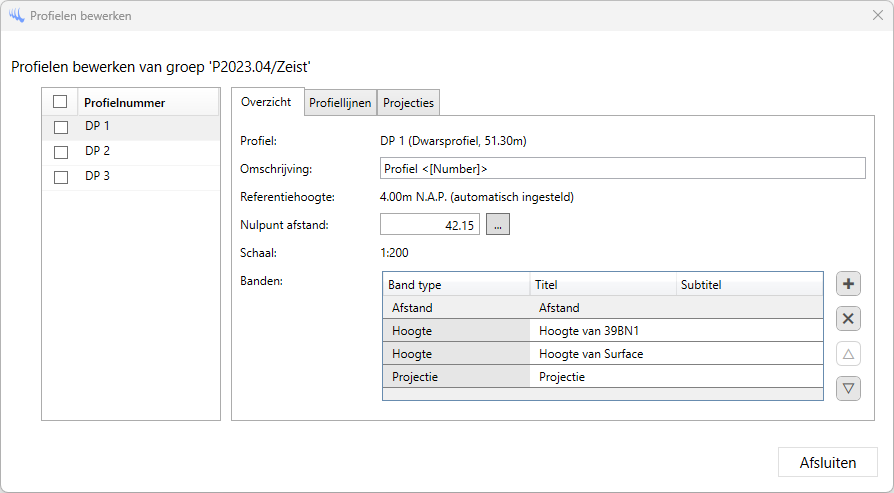The image size is (894, 493).
Task: Sort by the Band type column header
Action: (x=456, y=285)
